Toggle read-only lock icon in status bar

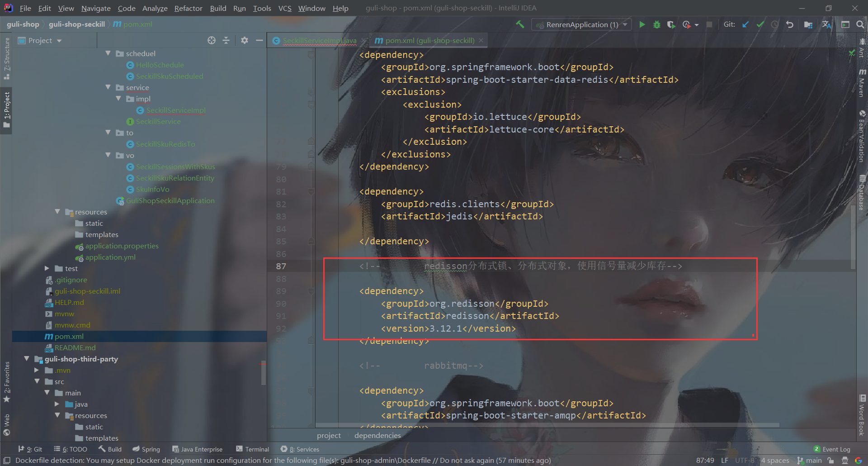coord(830,461)
